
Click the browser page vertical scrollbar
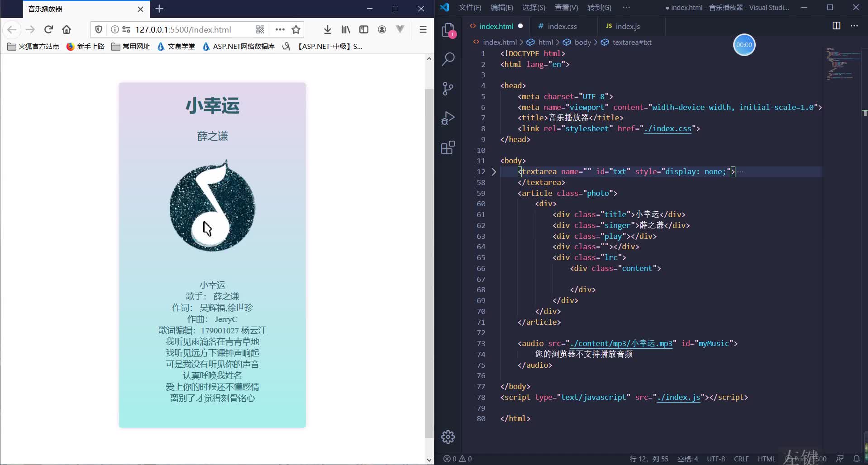point(429,263)
